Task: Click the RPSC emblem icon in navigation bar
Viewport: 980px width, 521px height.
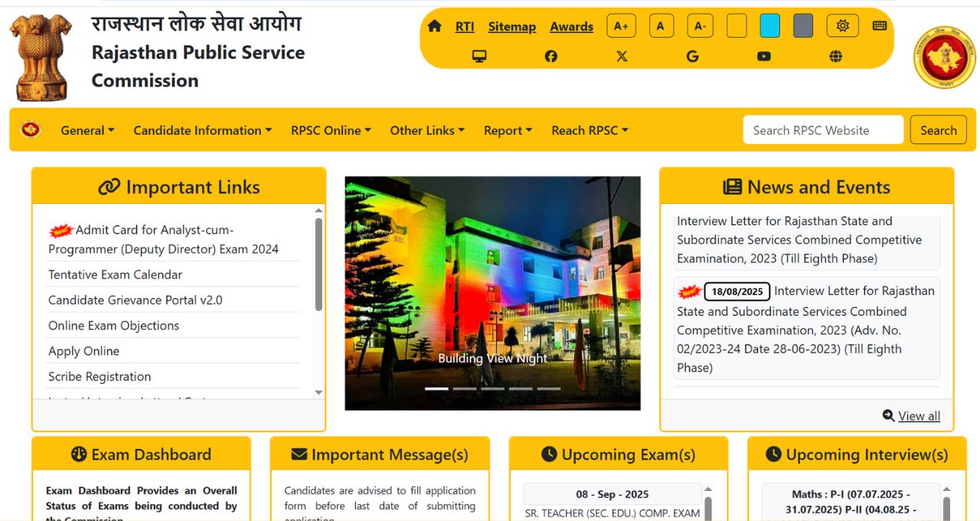Action: pos(31,129)
